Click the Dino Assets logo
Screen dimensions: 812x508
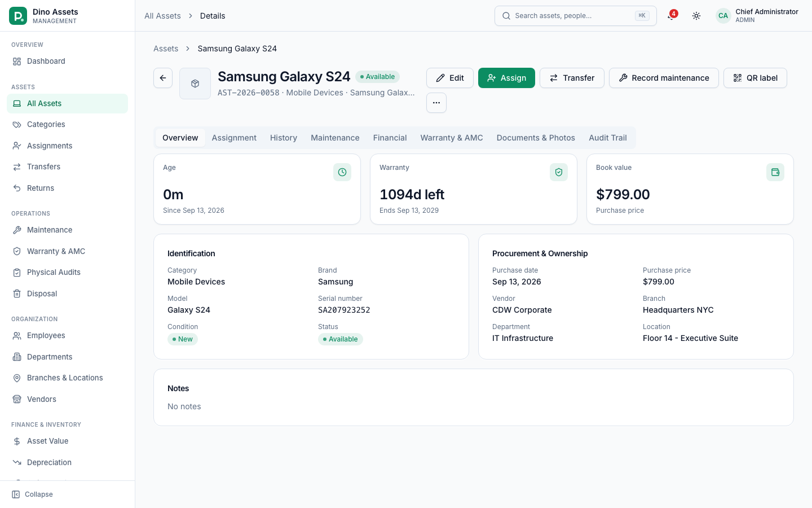pyautogui.click(x=18, y=16)
